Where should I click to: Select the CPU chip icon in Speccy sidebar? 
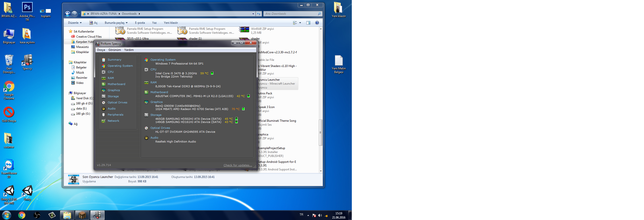[104, 72]
